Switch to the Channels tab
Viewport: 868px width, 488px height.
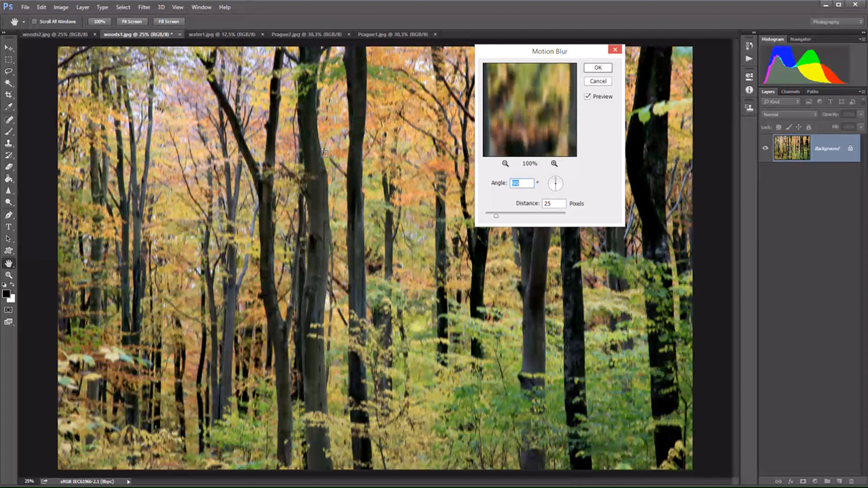click(x=790, y=91)
